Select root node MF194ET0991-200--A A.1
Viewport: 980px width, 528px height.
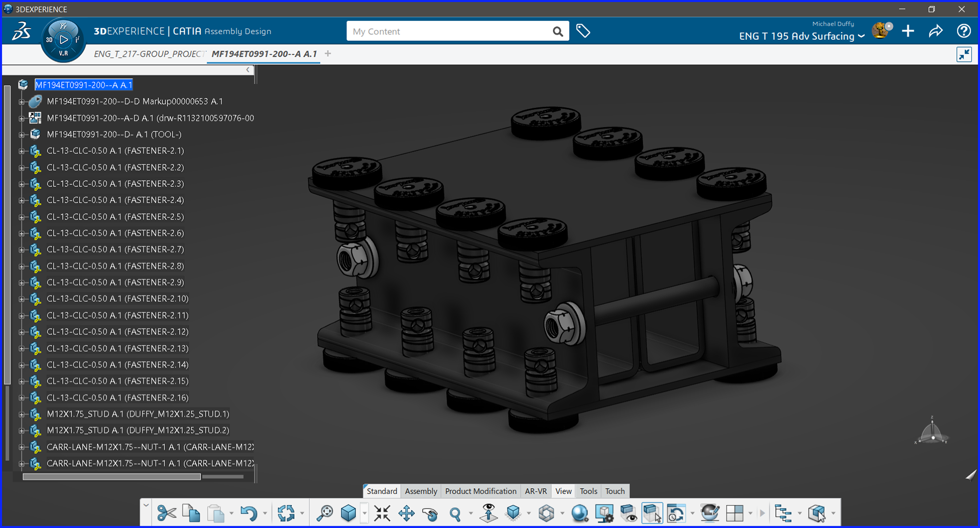click(x=84, y=85)
